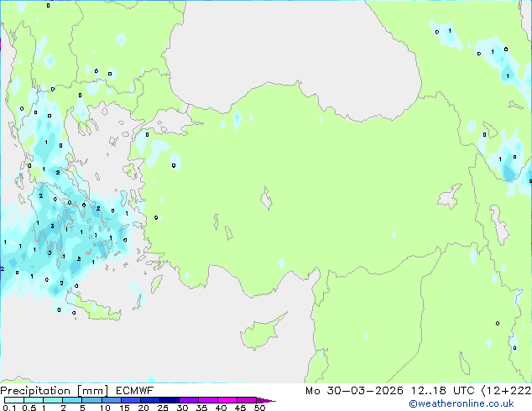Screen dimensions: 532x411
Task: Click the 'Mo 30-03-2026 12..18 UTC' timestamp
Action: point(390,391)
